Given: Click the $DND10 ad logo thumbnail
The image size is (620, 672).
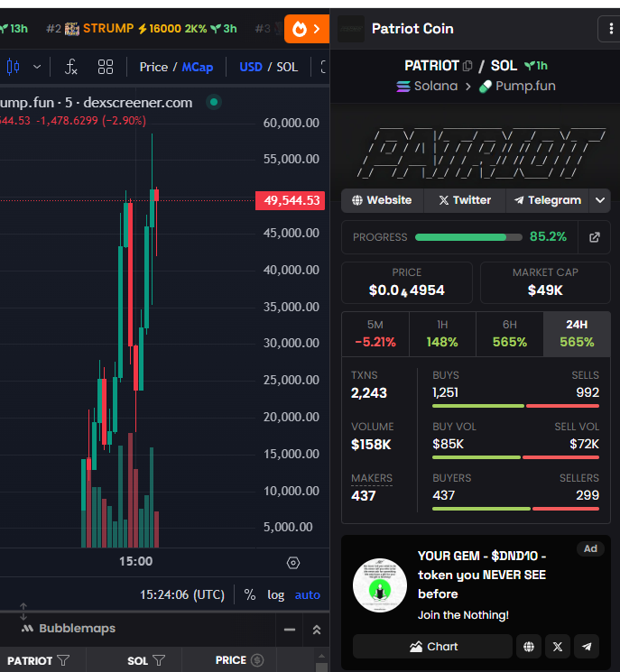Looking at the screenshot, I should [x=379, y=585].
